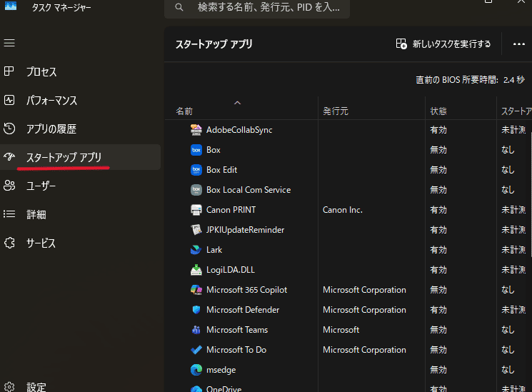Sort by the 名前 column header
The height and width of the screenshot is (392, 532).
pyautogui.click(x=184, y=111)
